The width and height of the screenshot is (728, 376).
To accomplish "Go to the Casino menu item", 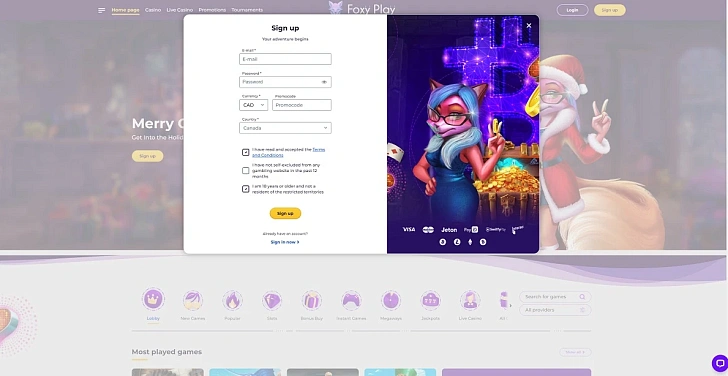I will tap(153, 10).
